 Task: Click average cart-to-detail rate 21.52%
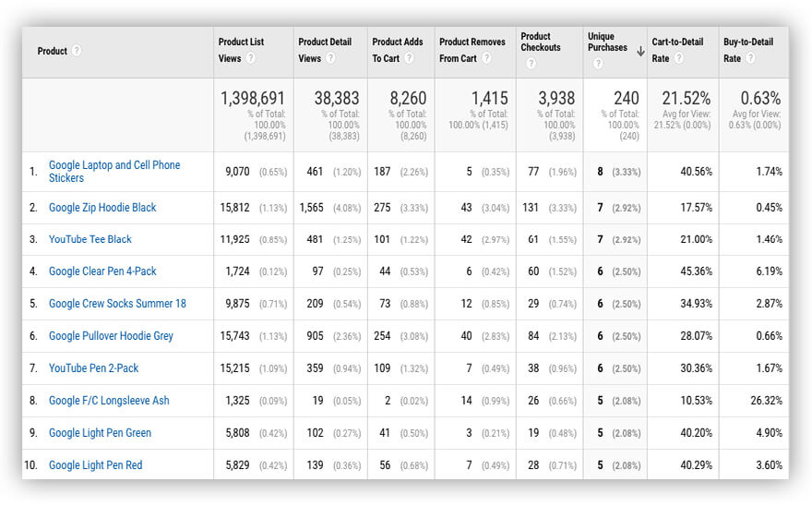[x=687, y=98]
